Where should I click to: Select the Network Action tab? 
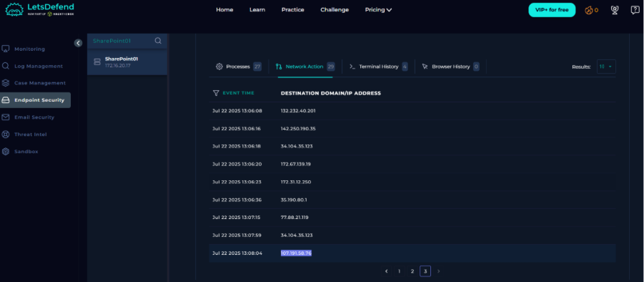[x=305, y=67]
